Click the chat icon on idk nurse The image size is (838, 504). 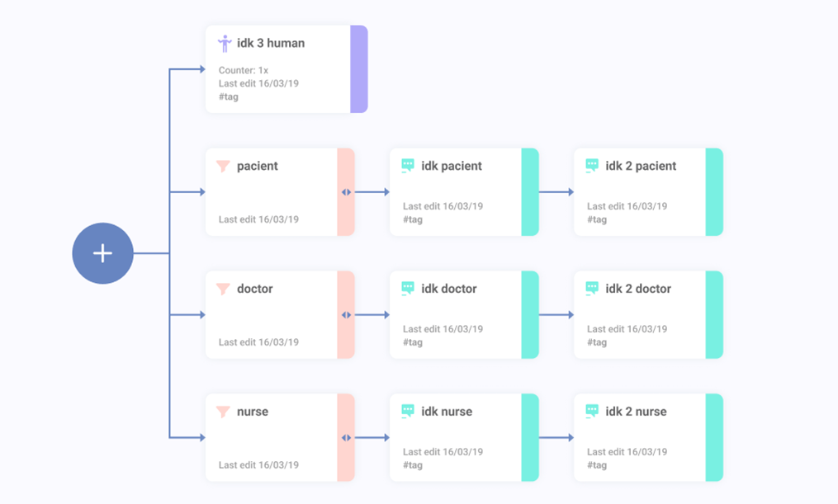click(x=408, y=412)
